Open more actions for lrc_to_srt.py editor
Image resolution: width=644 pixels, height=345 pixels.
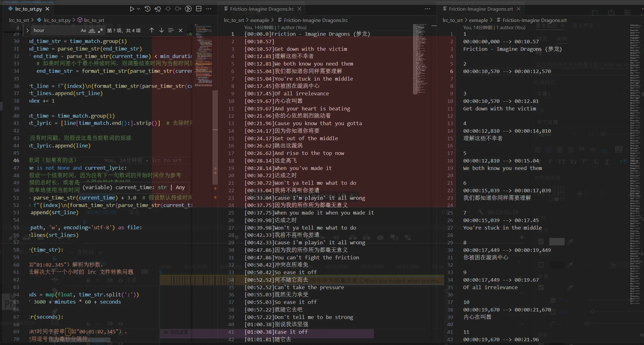[209, 9]
